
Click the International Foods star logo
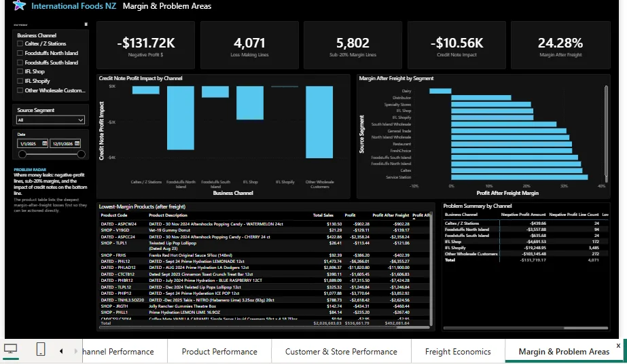click(19, 5)
